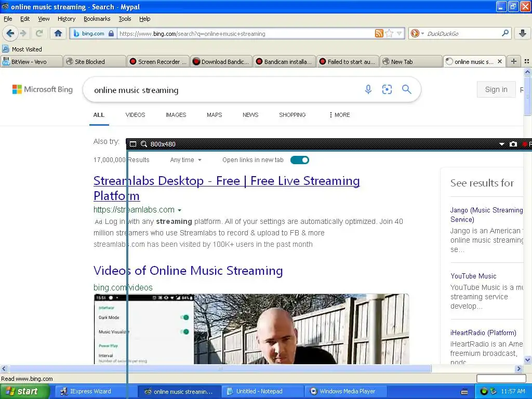Open the Any time filter dropdown
The image size is (532, 399).
pyautogui.click(x=185, y=160)
